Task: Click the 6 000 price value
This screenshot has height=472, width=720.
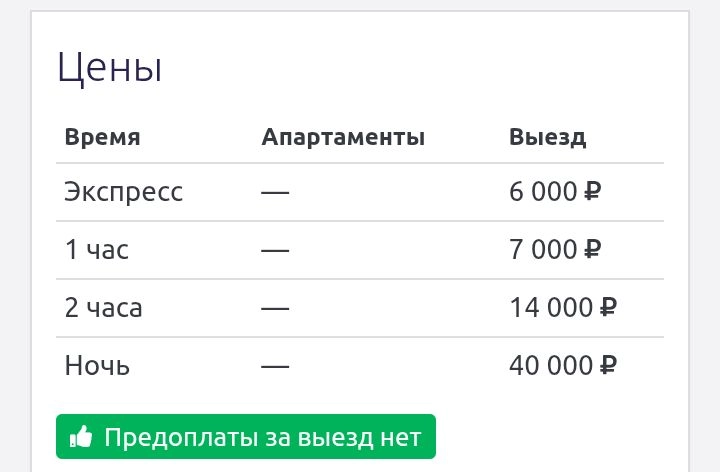Action: 543,191
